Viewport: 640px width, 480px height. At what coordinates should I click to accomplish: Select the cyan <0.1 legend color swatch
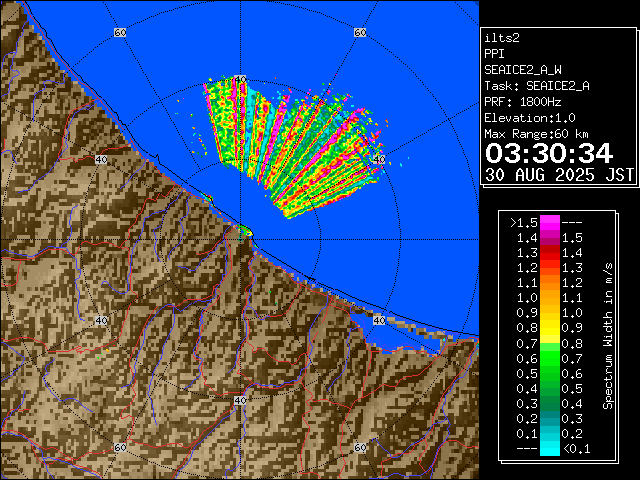click(x=549, y=448)
